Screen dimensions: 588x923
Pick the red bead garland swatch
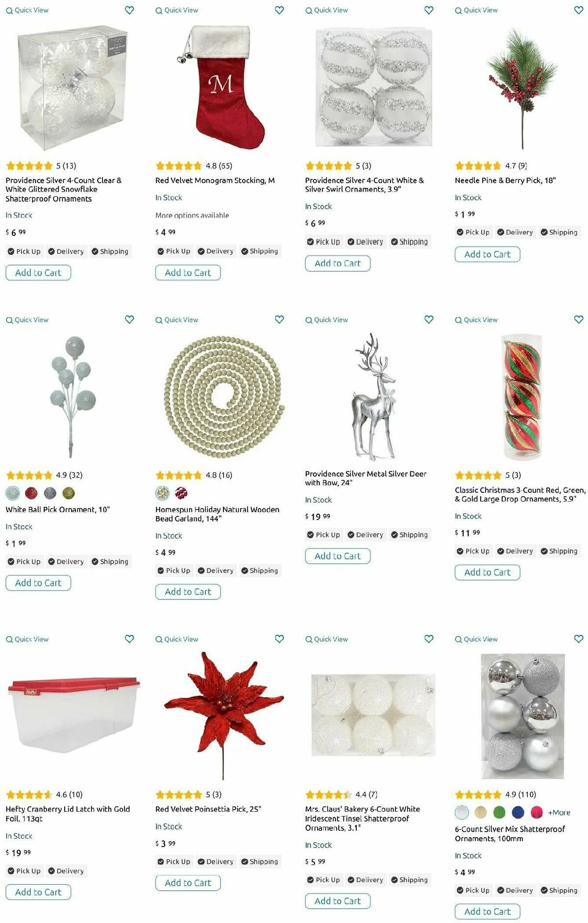coord(181,493)
